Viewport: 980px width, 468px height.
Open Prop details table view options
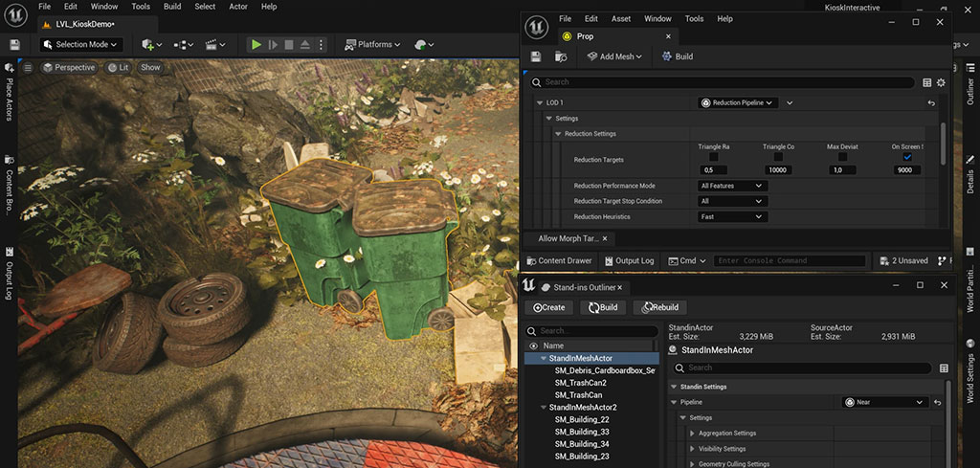(x=927, y=82)
